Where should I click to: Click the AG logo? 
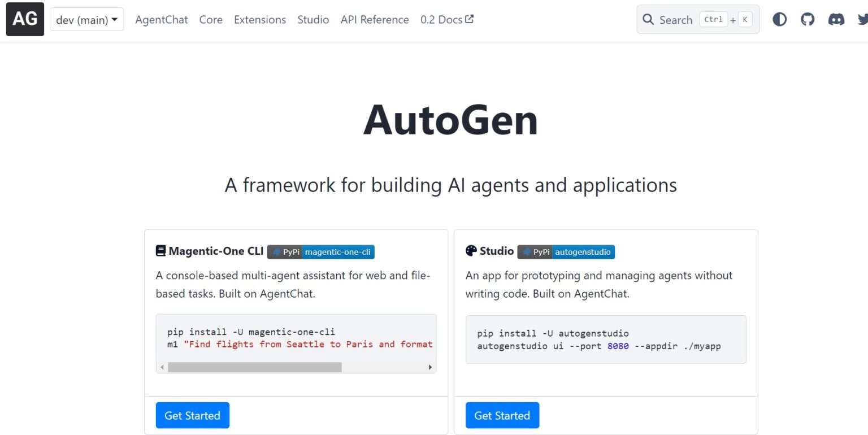tap(24, 19)
